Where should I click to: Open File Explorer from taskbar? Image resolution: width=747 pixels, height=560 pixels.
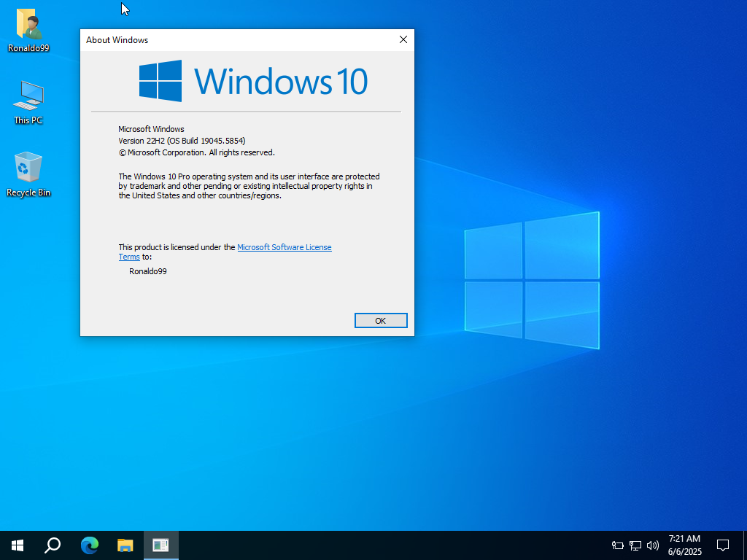point(125,545)
